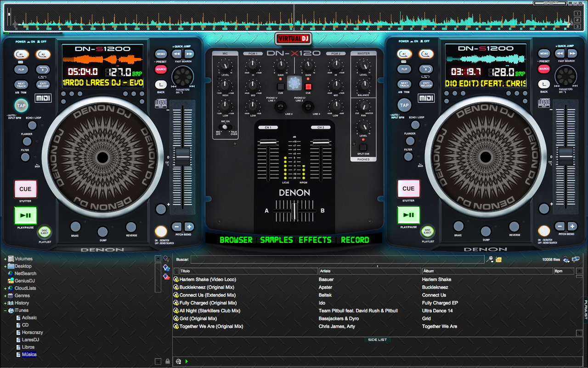Click EXIT/RELOOP on the left deck
This screenshot has width=588, height=368.
pos(43,85)
